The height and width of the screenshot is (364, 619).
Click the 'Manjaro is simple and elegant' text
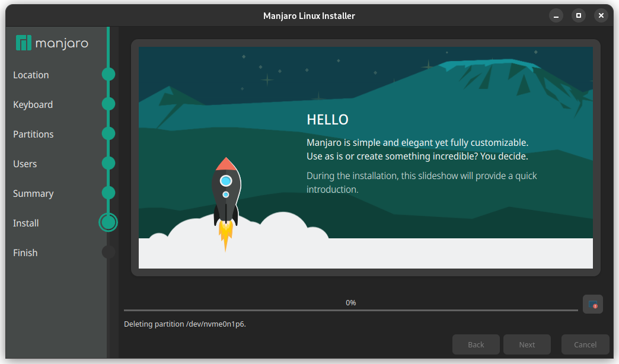[x=417, y=149]
